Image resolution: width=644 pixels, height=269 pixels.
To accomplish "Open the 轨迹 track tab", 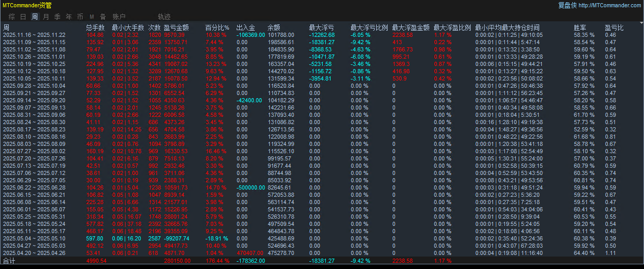I will coord(164,17).
